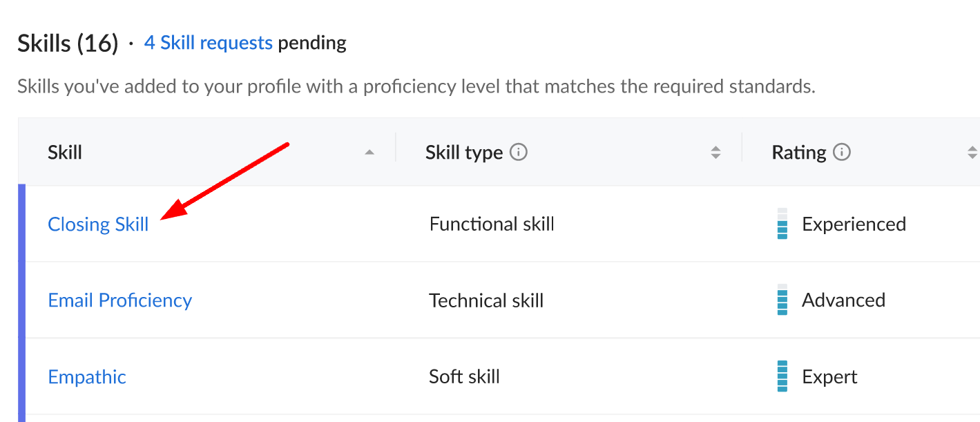Click the Rating info icon
980x422 pixels.
tap(842, 152)
